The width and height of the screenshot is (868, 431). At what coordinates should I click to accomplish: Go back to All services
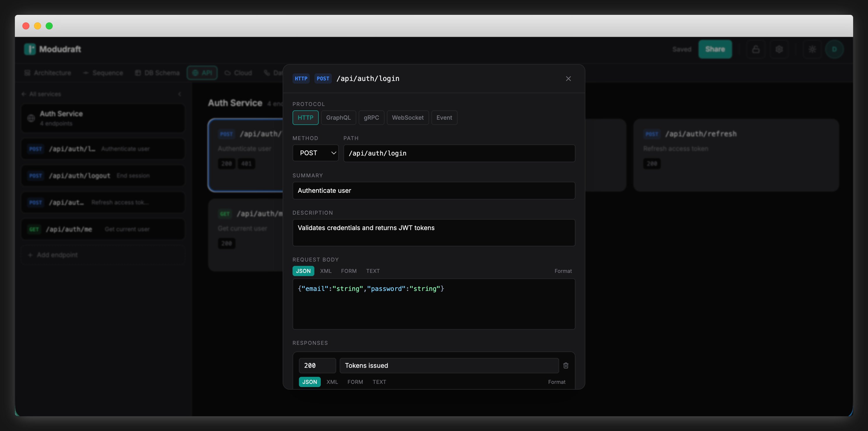pyautogui.click(x=41, y=94)
